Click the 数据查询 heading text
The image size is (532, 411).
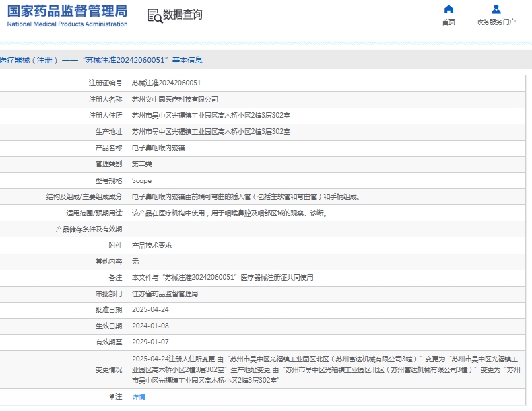tap(182, 15)
